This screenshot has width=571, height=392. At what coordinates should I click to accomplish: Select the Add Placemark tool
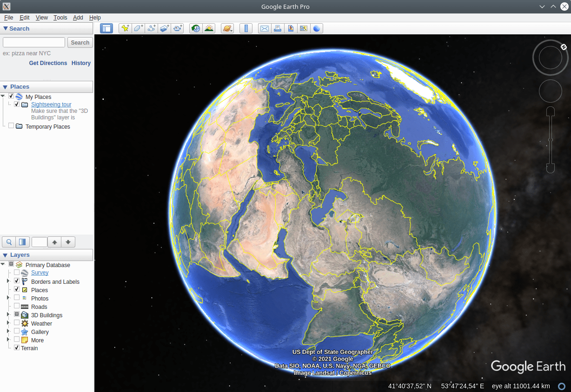[x=125, y=28]
